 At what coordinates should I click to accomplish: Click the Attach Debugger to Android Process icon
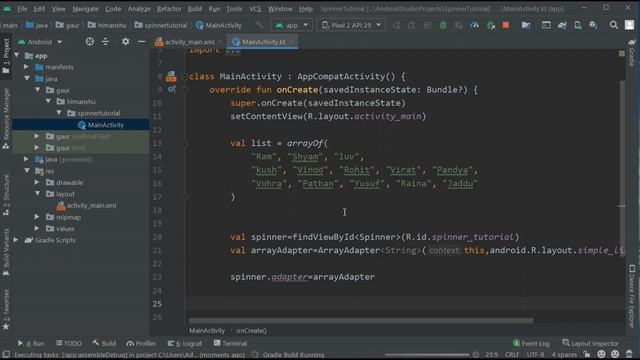click(491, 25)
